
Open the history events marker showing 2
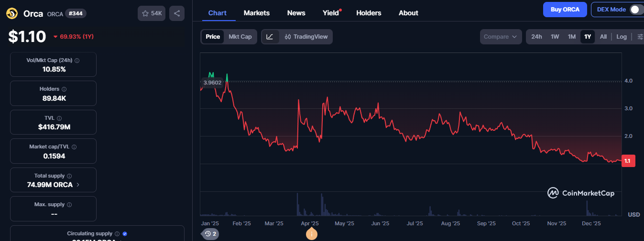[210, 234]
